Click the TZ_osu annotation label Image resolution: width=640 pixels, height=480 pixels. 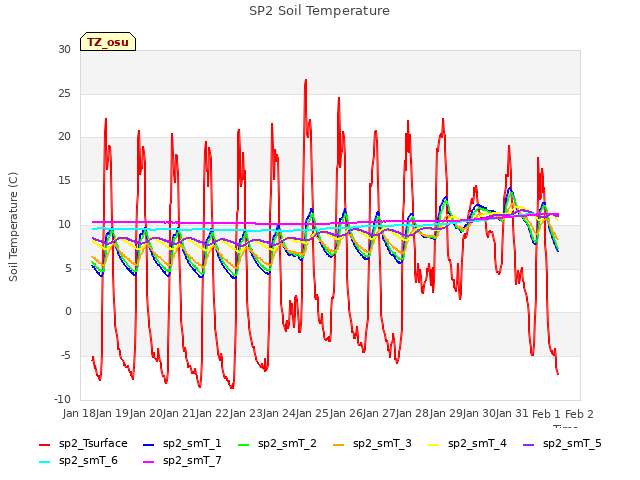108,42
